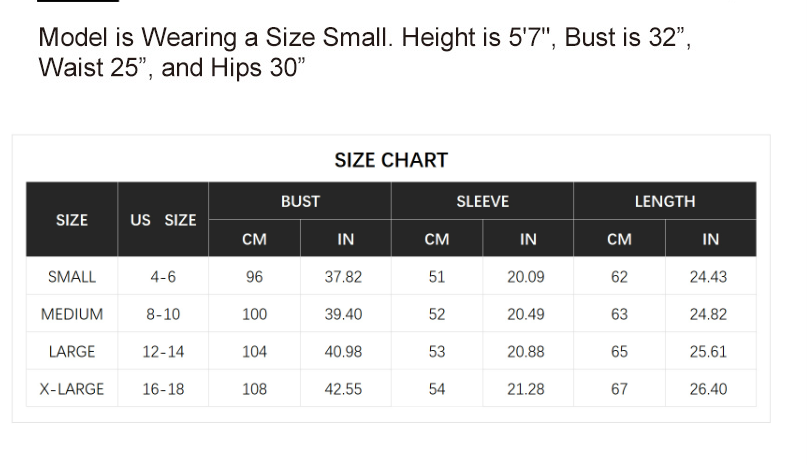Select the LENGTH header cell
807x465 pixels.
click(x=664, y=201)
